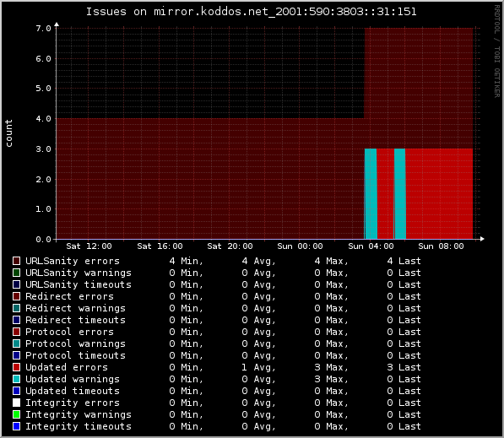Viewport: 504px width, 438px height.
Task: Select the Sun 04:00 time axis label
Action: point(371,246)
